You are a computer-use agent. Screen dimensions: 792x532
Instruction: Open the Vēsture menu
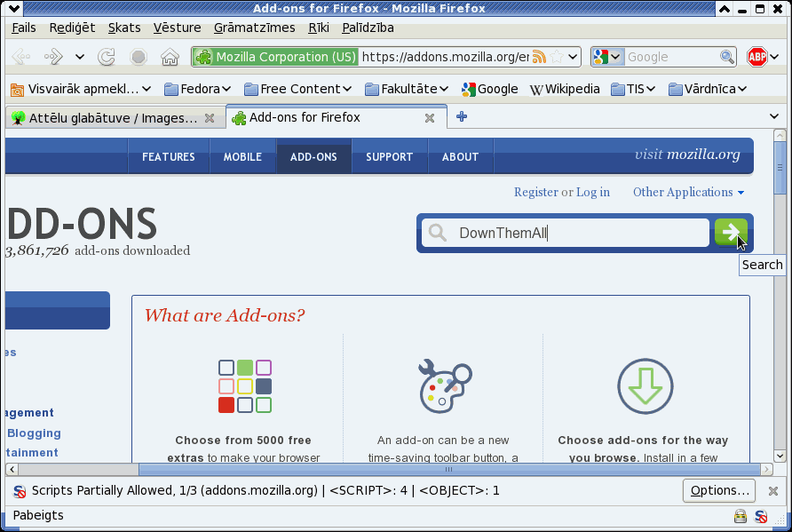click(x=178, y=28)
